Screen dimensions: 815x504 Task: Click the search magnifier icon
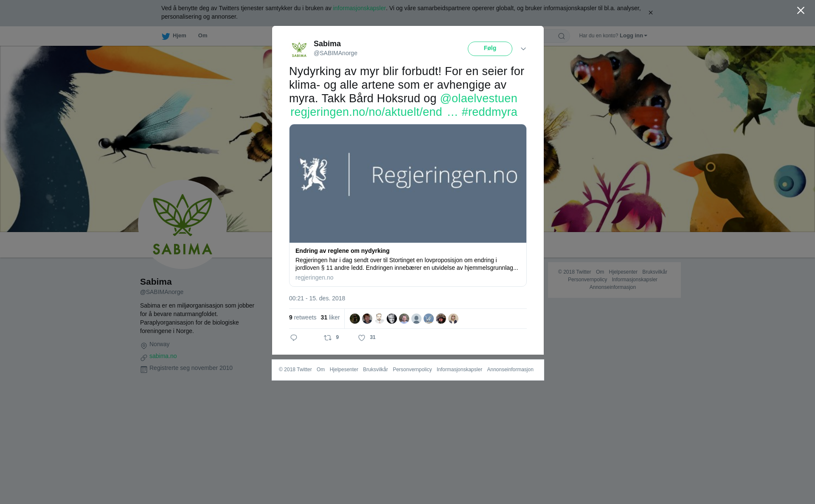(x=562, y=36)
